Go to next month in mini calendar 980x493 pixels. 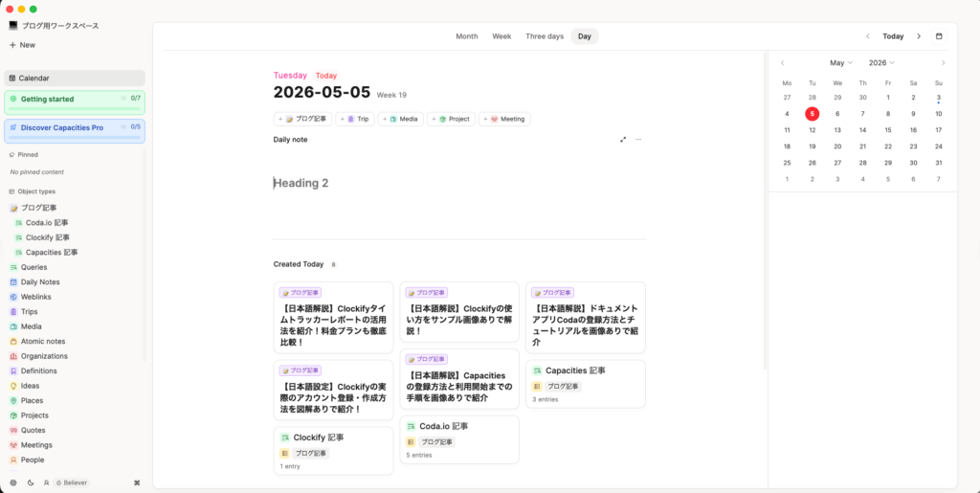point(943,62)
